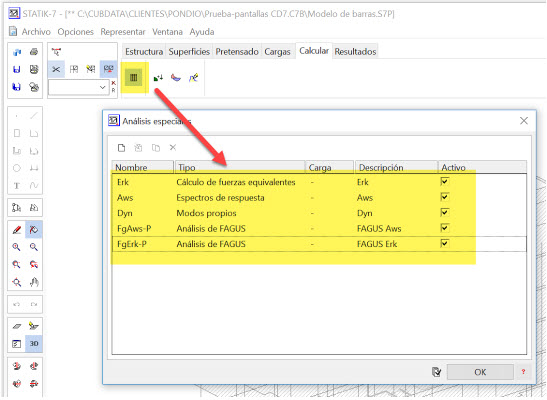Toggle Activo checkbox for FgAws-P row
Screen dimensions: 547x400
coord(444,228)
